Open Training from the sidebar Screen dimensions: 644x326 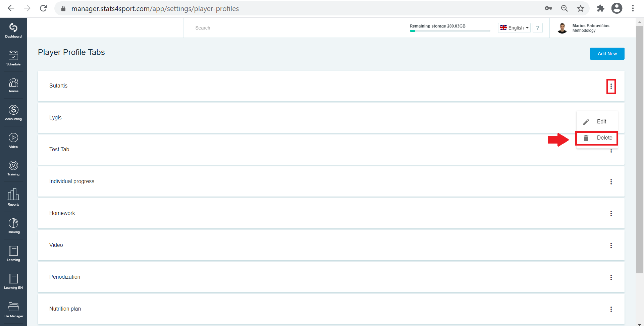[x=13, y=168]
